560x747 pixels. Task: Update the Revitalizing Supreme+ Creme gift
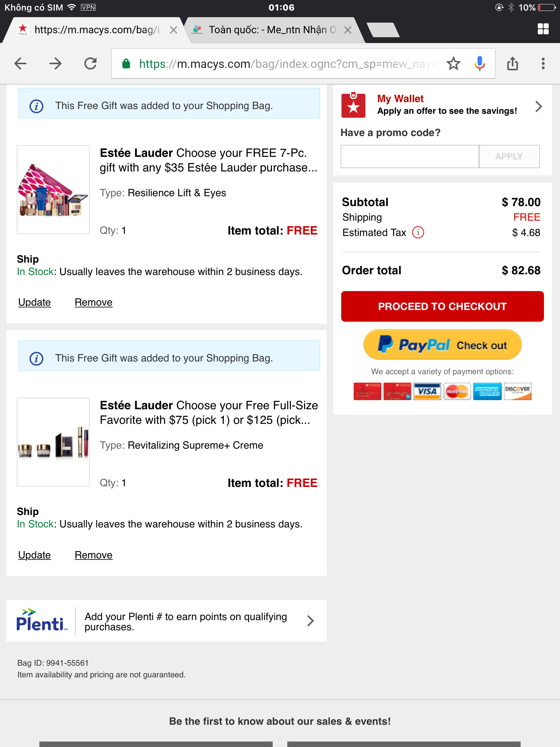point(35,555)
